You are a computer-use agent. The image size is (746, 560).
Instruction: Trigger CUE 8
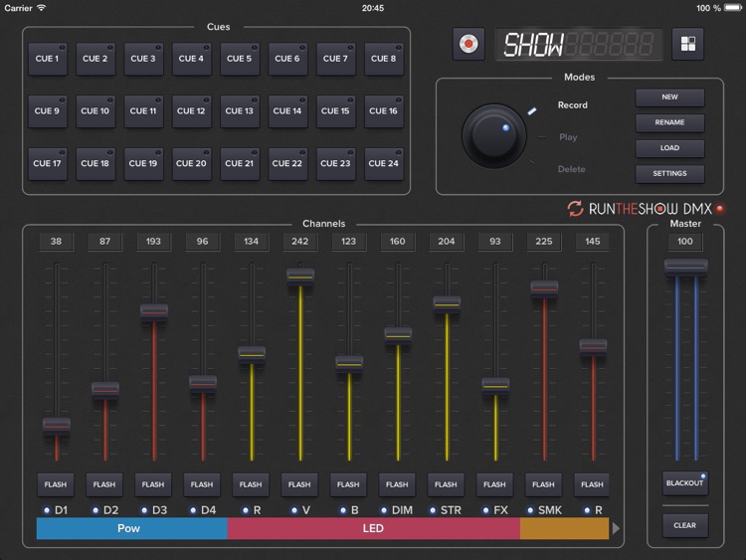tap(384, 59)
